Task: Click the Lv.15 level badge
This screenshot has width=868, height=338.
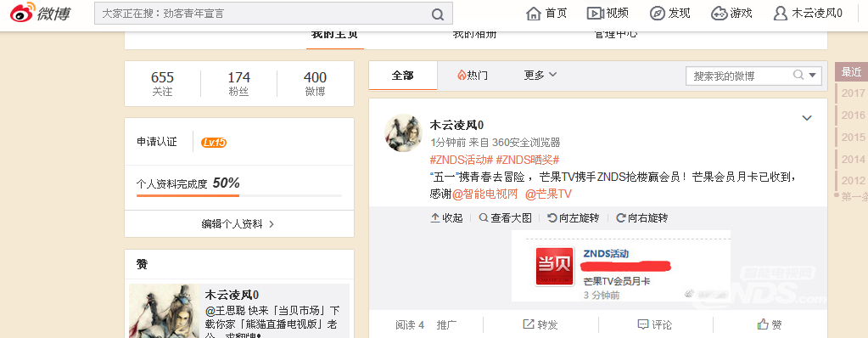Action: [214, 143]
